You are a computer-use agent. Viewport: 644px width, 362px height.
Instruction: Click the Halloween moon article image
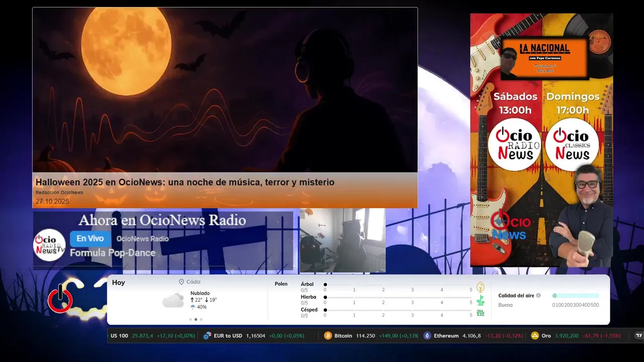pyautogui.click(x=225, y=90)
